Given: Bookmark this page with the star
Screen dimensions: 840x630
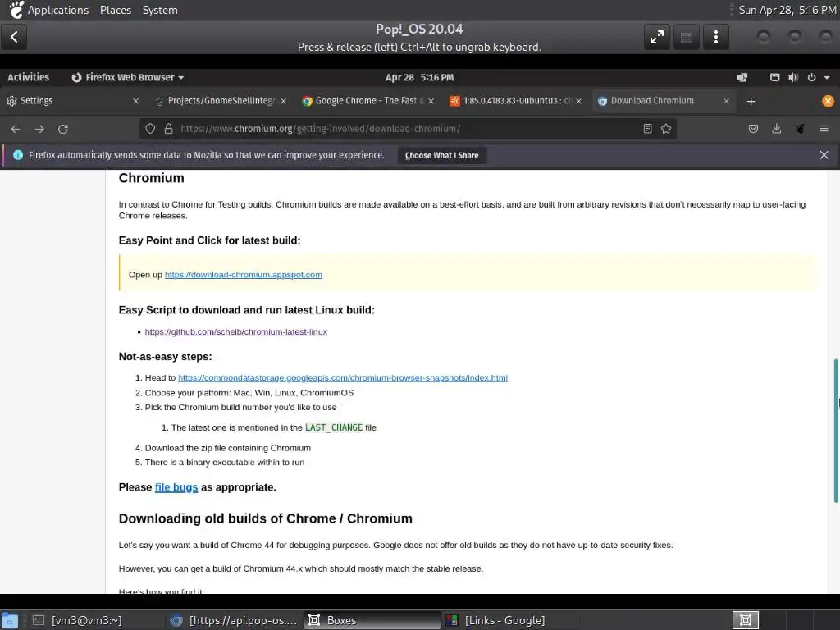Looking at the screenshot, I should 666,129.
